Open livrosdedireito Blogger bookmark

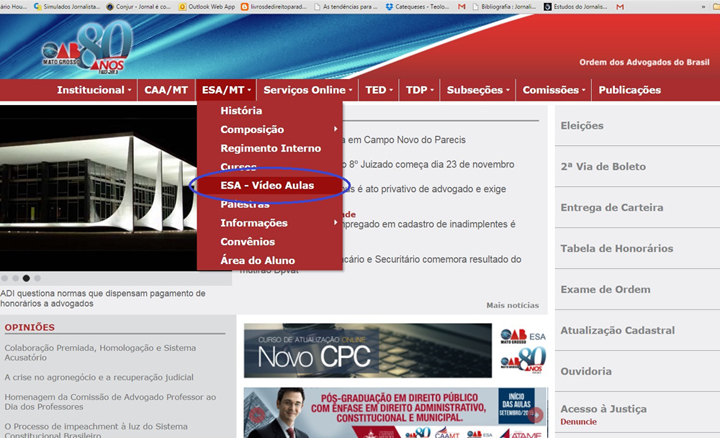(x=274, y=6)
